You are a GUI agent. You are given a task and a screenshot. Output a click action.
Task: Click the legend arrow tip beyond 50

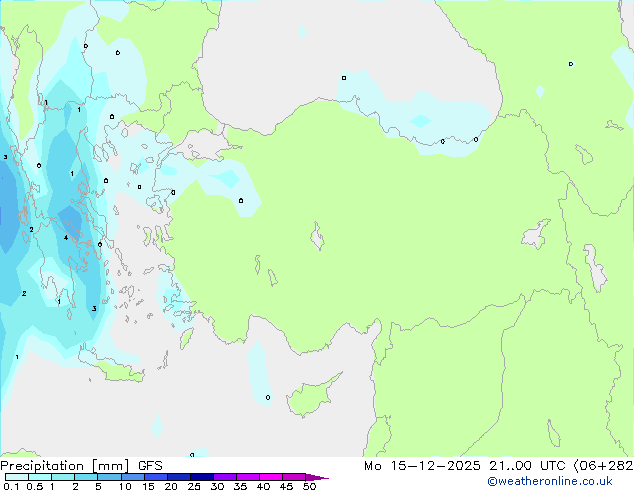tap(317, 477)
